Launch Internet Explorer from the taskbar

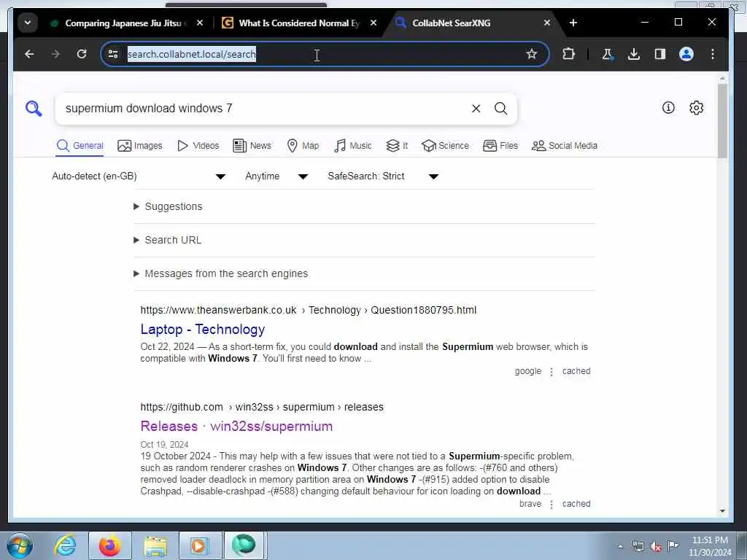pos(65,545)
